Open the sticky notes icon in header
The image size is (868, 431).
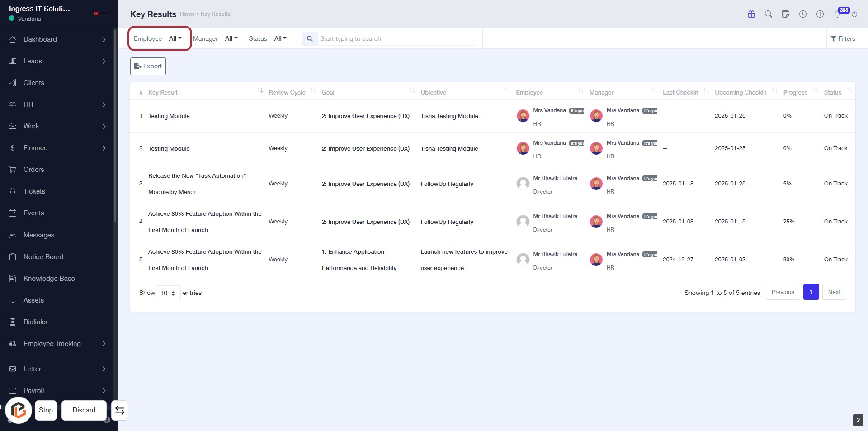786,14
